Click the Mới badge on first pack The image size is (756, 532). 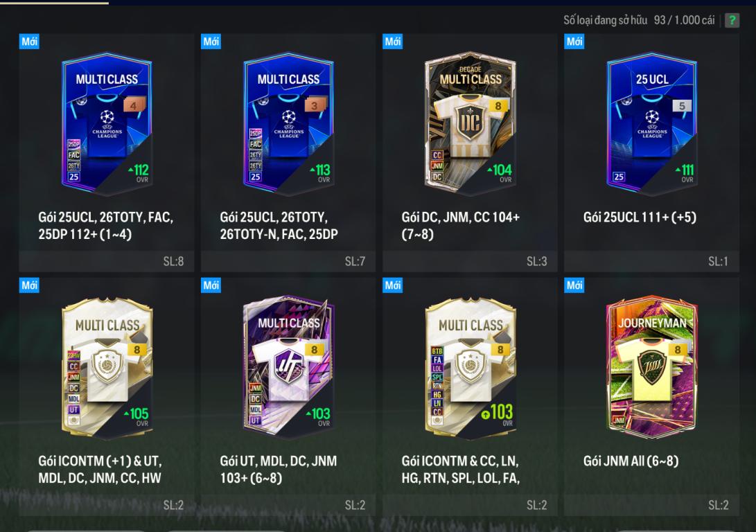point(29,42)
